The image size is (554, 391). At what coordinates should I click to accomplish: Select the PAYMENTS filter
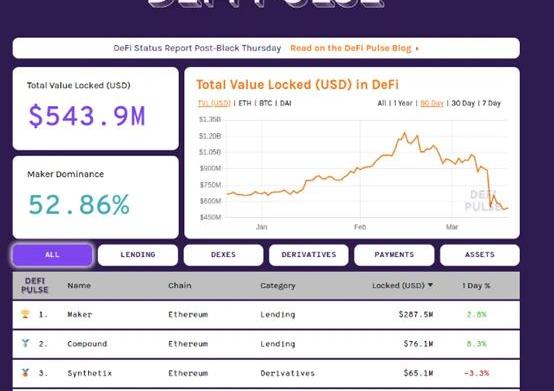coord(394,255)
